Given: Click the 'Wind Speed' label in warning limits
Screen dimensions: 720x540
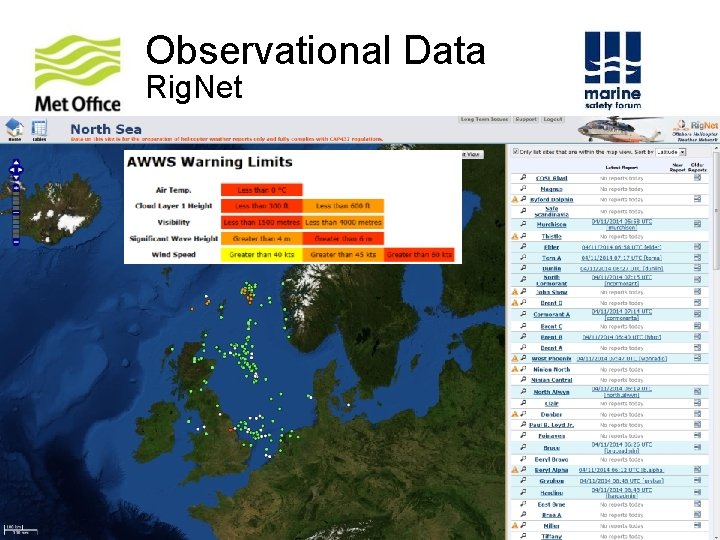Looking at the screenshot, I should [x=174, y=254].
